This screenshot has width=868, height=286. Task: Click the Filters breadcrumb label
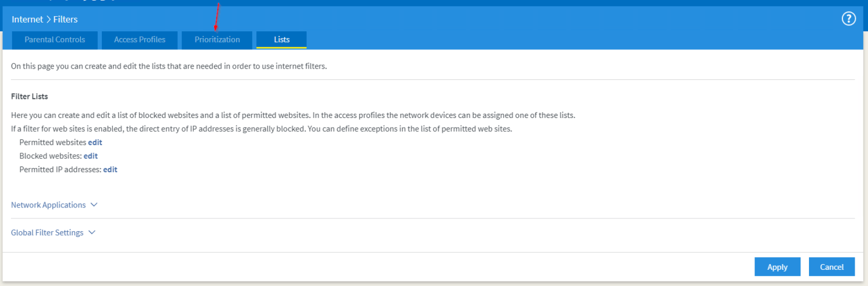point(65,20)
